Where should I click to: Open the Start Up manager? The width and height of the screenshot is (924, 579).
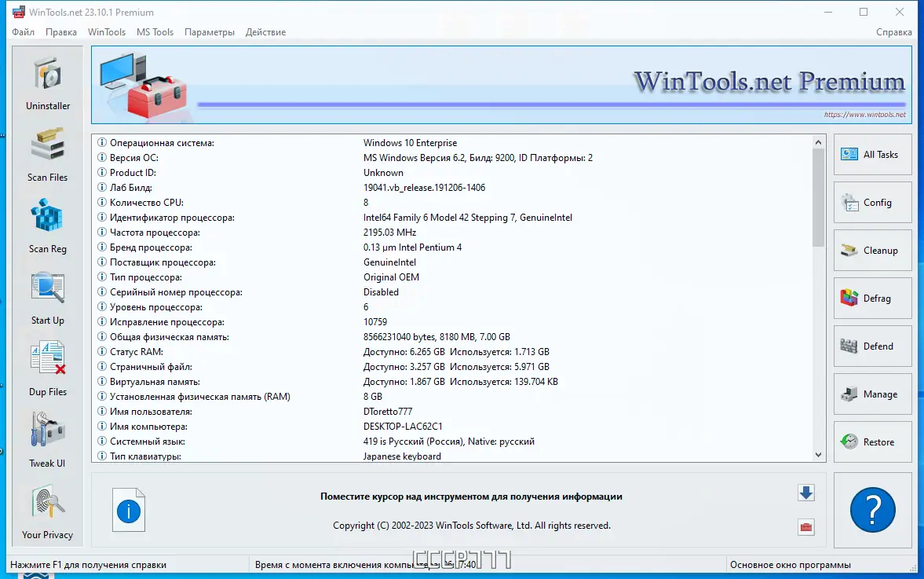click(48, 298)
